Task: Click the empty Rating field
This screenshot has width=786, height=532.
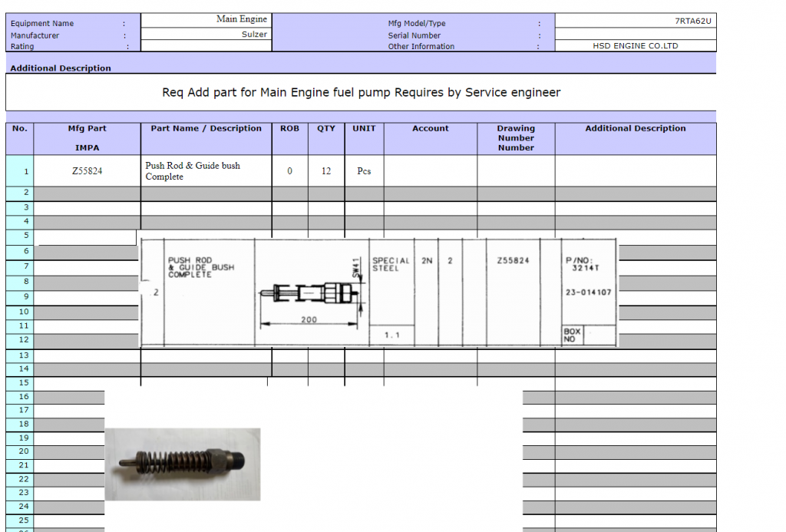Action: pos(206,46)
